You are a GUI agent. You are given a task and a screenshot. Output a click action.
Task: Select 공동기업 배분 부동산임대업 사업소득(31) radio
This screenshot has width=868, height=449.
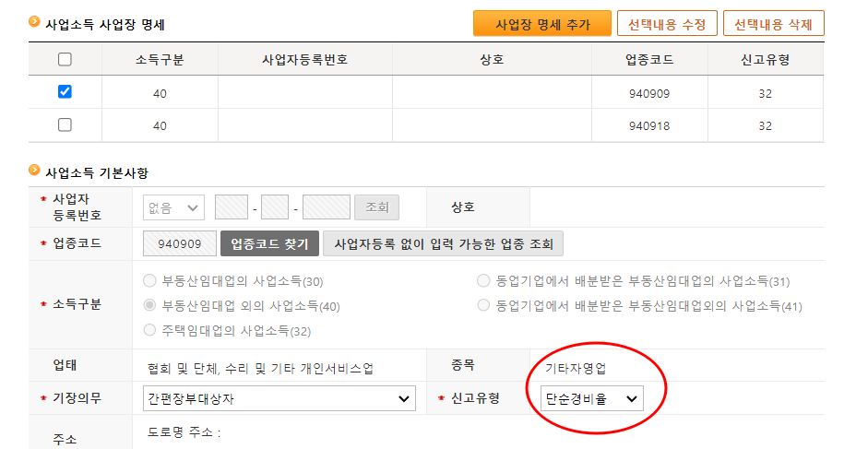483,281
